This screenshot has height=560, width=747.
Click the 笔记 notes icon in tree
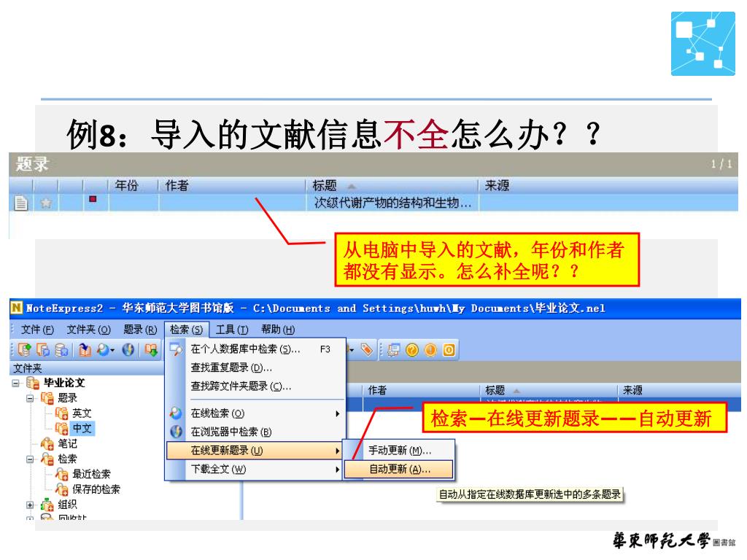pyautogui.click(x=47, y=444)
